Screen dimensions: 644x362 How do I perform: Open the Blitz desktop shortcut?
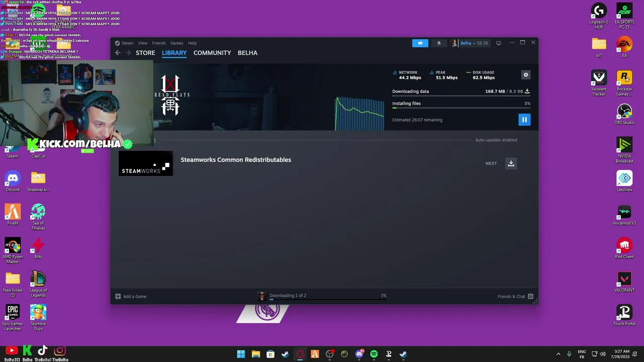[x=38, y=248]
